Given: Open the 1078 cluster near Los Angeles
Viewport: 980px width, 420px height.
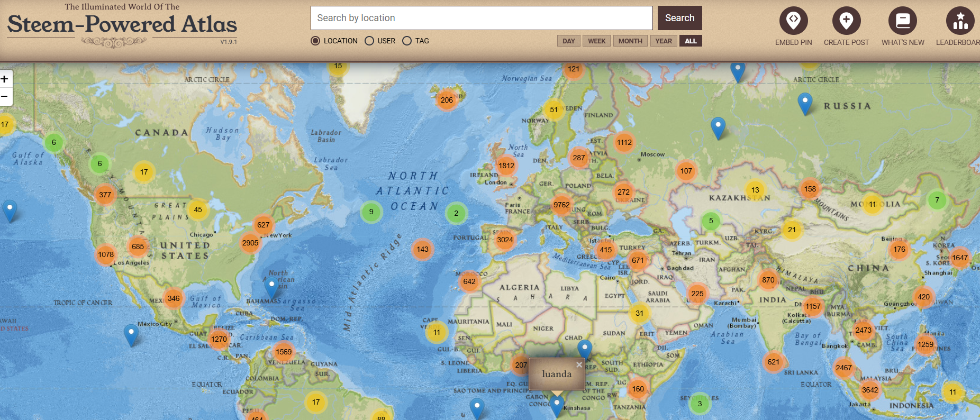Looking at the screenshot, I should click(x=106, y=254).
